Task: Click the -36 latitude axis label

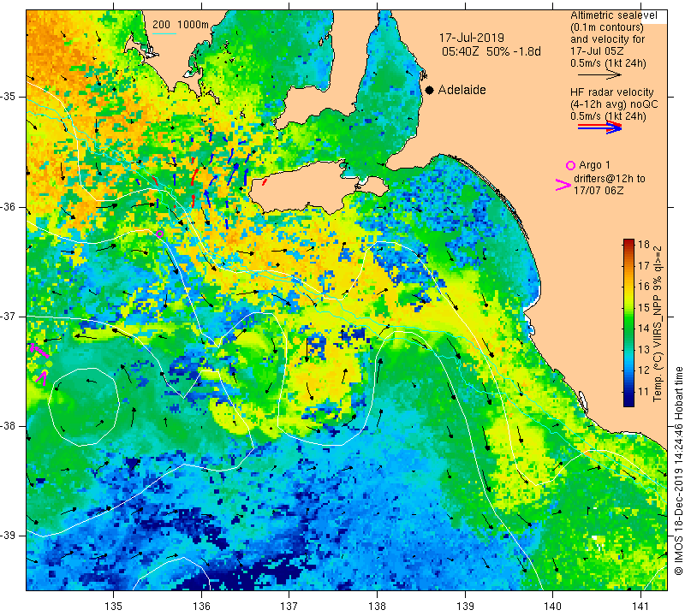Action: click(x=9, y=206)
